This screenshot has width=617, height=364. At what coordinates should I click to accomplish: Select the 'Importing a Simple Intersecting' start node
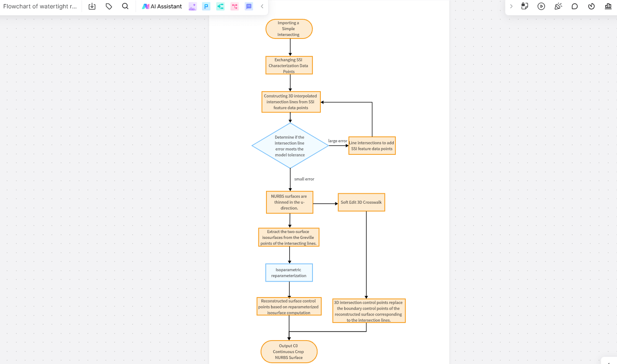pyautogui.click(x=289, y=29)
